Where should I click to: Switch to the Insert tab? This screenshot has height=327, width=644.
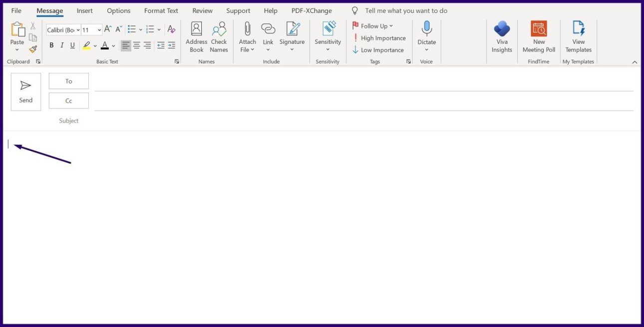coord(84,10)
